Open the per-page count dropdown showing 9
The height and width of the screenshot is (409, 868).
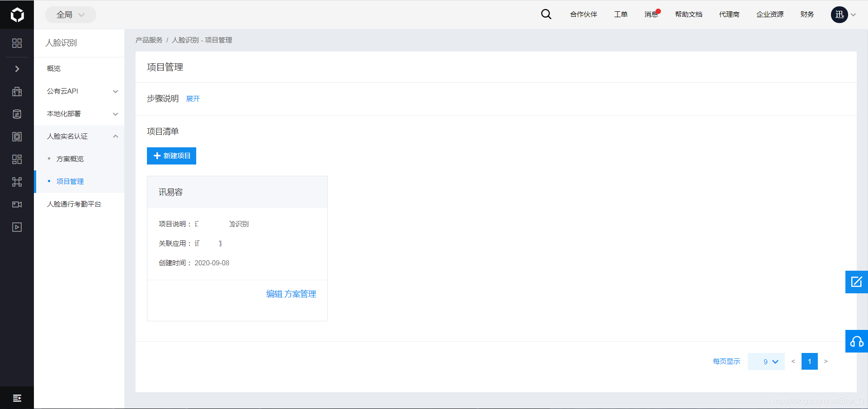(766, 362)
